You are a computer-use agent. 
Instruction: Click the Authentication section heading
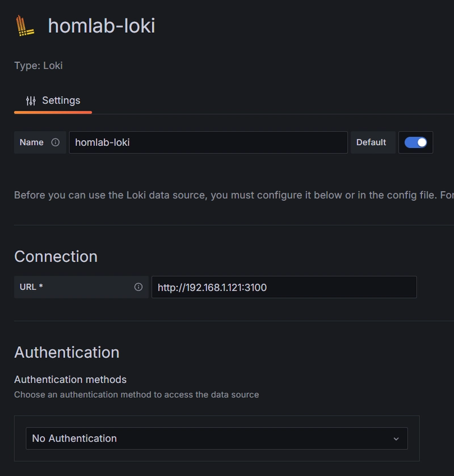tap(67, 352)
